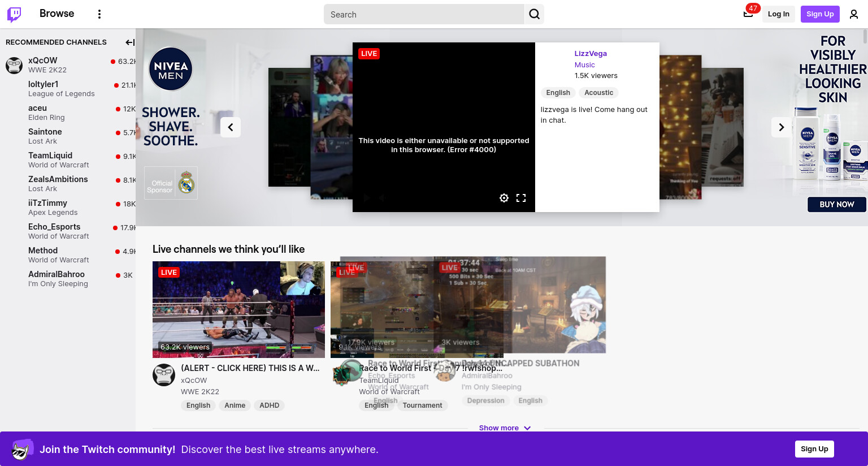Open the three-dot more menu
Viewport: 868px width, 466px height.
click(x=99, y=14)
